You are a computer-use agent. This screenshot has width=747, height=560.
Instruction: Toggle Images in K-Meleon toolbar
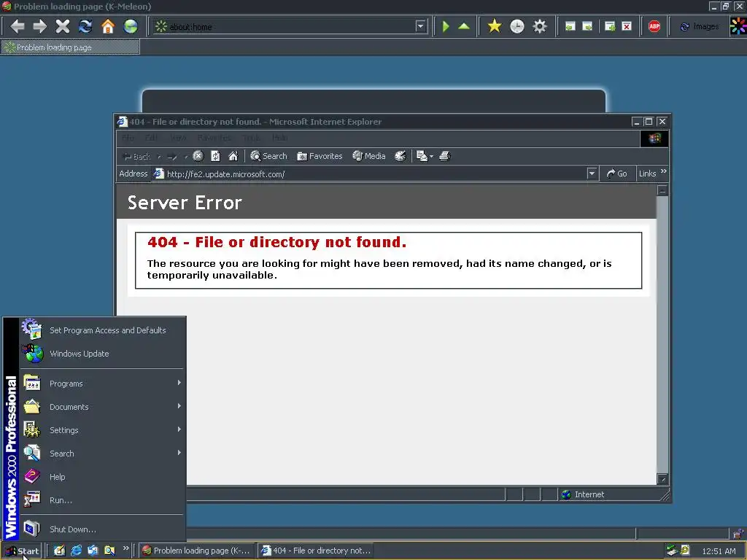click(x=699, y=26)
